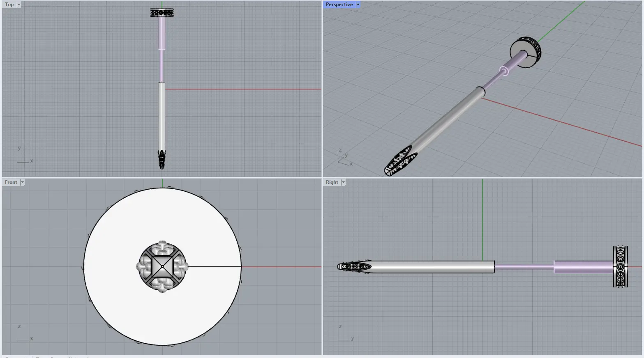644x358 pixels.
Task: Pick the ornamental disc head in Top viewport
Action: coord(162,13)
